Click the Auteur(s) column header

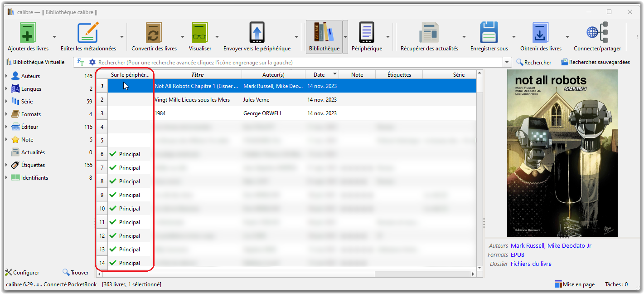tap(273, 74)
